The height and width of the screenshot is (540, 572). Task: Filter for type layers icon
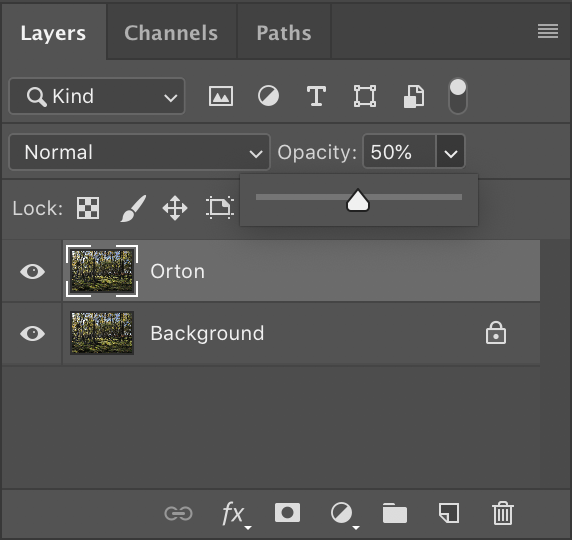click(316, 96)
